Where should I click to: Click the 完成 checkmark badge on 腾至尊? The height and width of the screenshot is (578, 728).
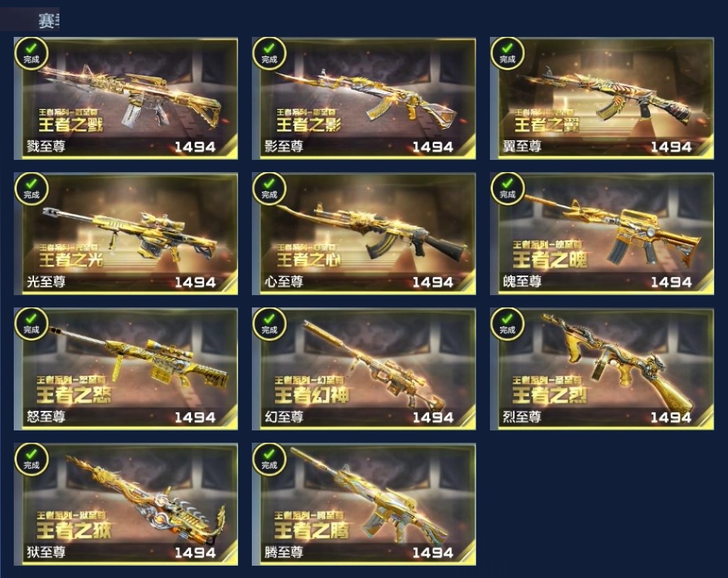pos(269,459)
